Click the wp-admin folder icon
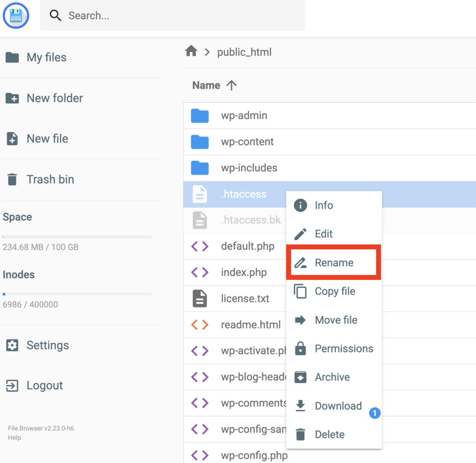This screenshot has height=463, width=476. (x=200, y=116)
